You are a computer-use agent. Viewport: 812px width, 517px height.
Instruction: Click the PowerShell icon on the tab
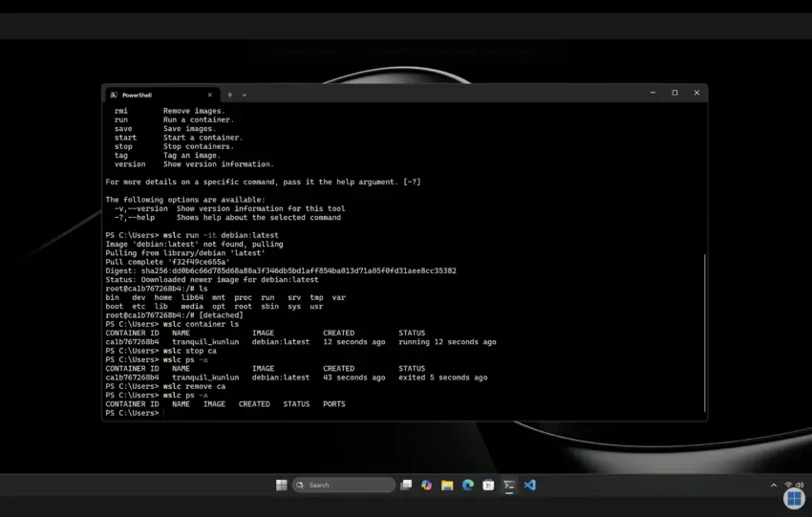(x=114, y=95)
